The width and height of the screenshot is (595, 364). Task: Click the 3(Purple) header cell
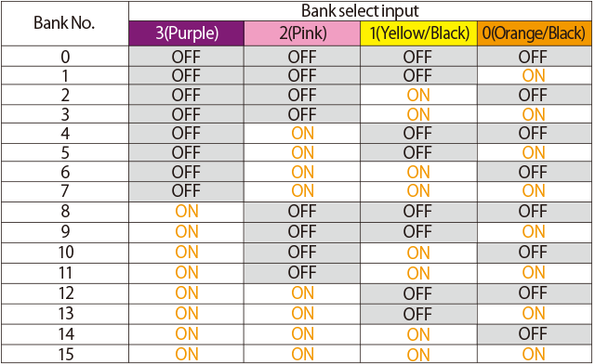tap(186, 33)
